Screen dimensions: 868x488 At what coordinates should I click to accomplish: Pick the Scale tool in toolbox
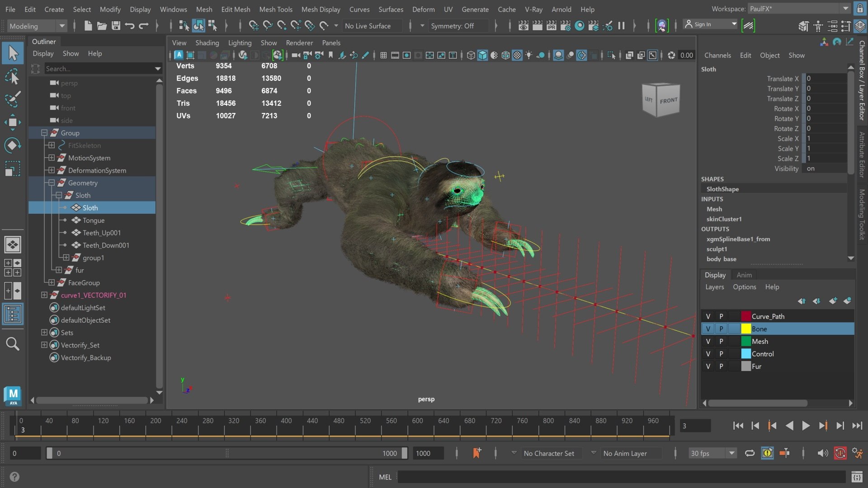(x=13, y=169)
